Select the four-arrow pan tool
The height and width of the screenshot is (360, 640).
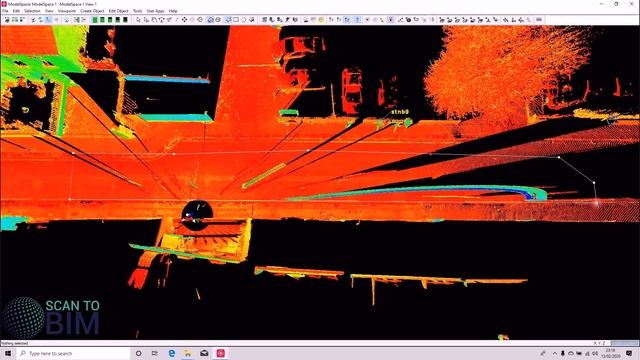click(x=184, y=20)
